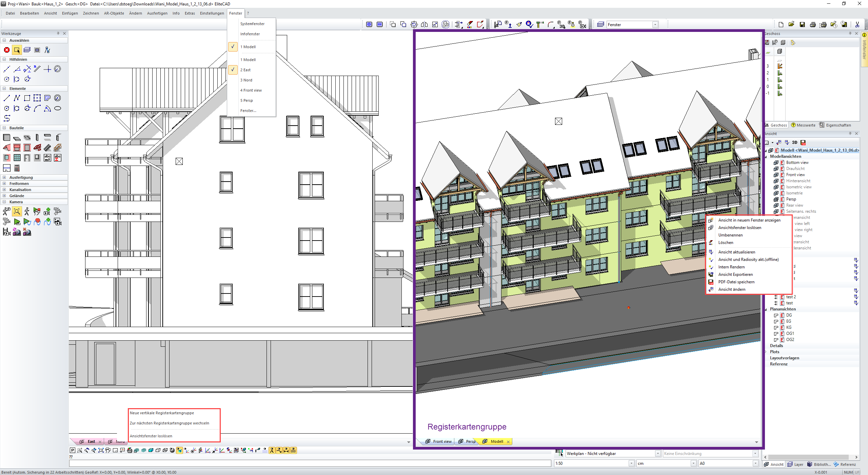Screen dimensions: 868x475
Task: Switch to the Front view tab
Action: tap(438, 441)
